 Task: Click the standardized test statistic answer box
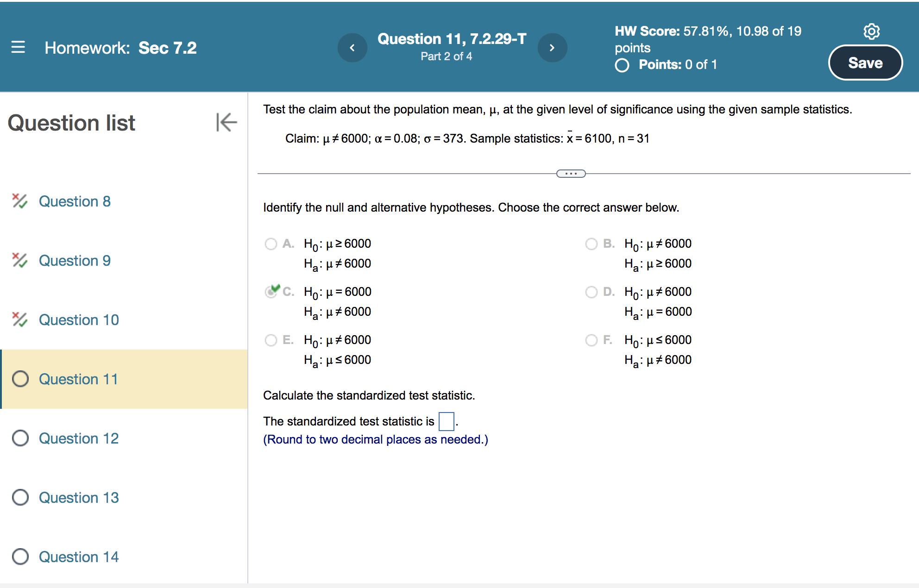pos(447,421)
